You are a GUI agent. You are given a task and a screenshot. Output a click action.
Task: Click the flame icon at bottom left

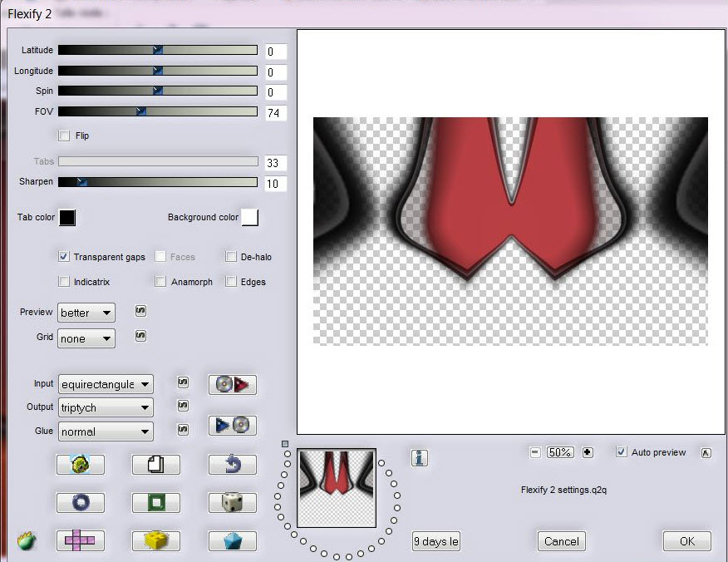27,540
